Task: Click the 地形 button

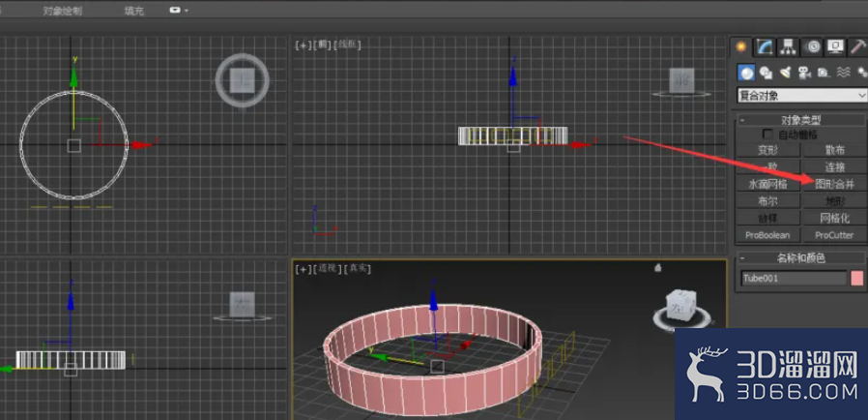Action: [x=835, y=200]
